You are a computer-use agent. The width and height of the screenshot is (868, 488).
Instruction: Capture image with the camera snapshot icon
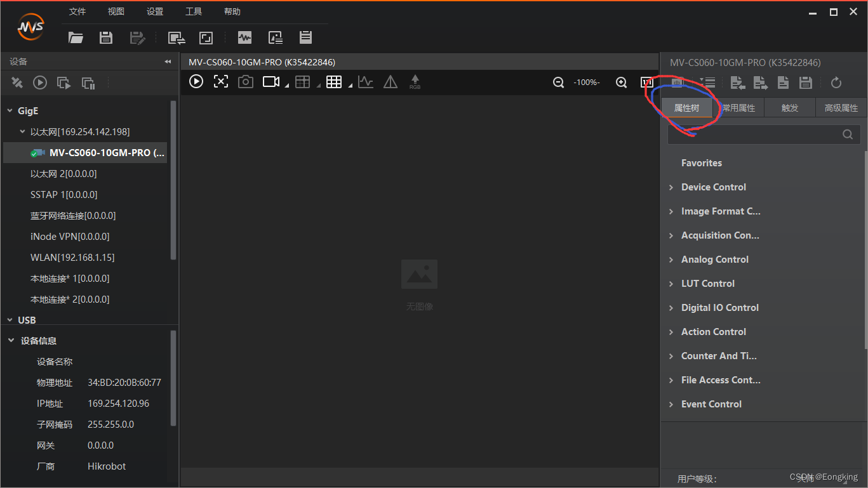tap(245, 82)
